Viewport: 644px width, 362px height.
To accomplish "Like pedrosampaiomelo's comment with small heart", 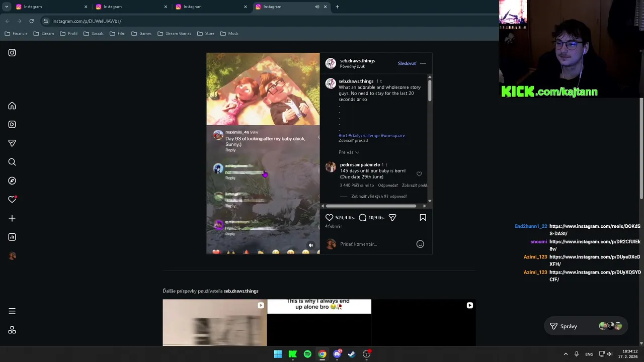I will pos(419,174).
